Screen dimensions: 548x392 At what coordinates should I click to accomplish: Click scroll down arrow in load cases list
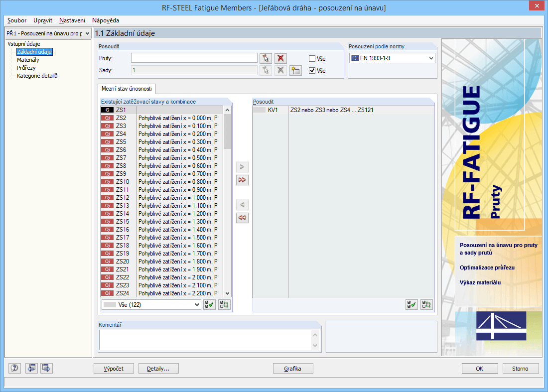pos(228,293)
